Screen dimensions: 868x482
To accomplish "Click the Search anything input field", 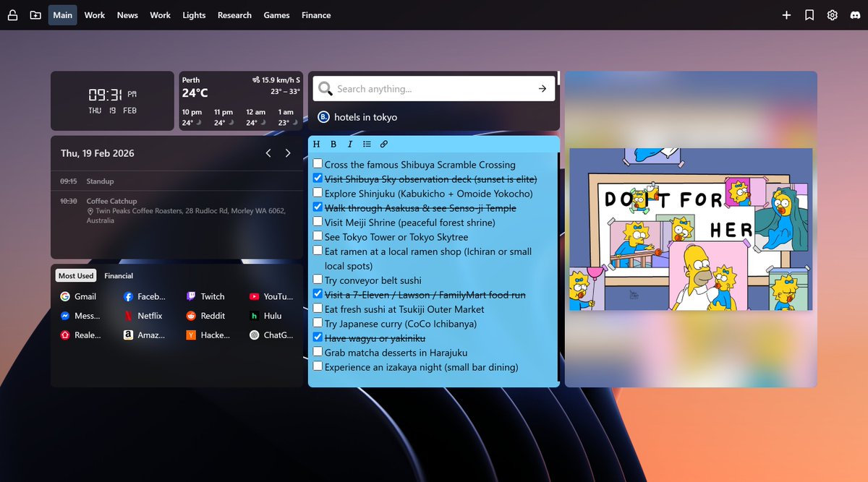I will 434,89.
